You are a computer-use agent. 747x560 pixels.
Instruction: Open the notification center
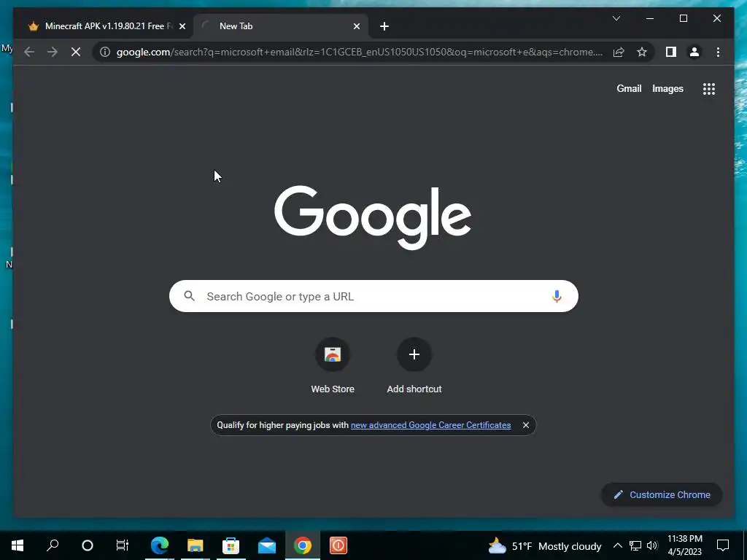[723, 545]
